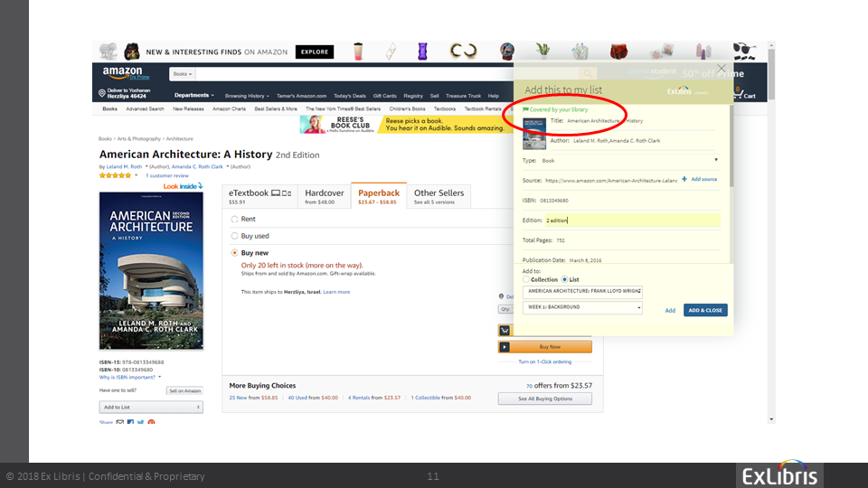Image resolution: width=868 pixels, height=488 pixels.
Task: Share the book via email envelope icon
Action: click(x=120, y=422)
